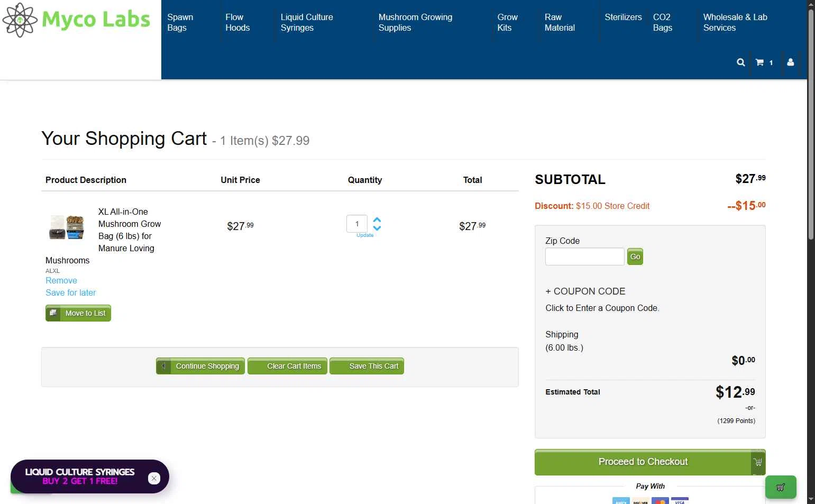Open Flow Hoods menu
This screenshot has width=815, height=504.
237,22
